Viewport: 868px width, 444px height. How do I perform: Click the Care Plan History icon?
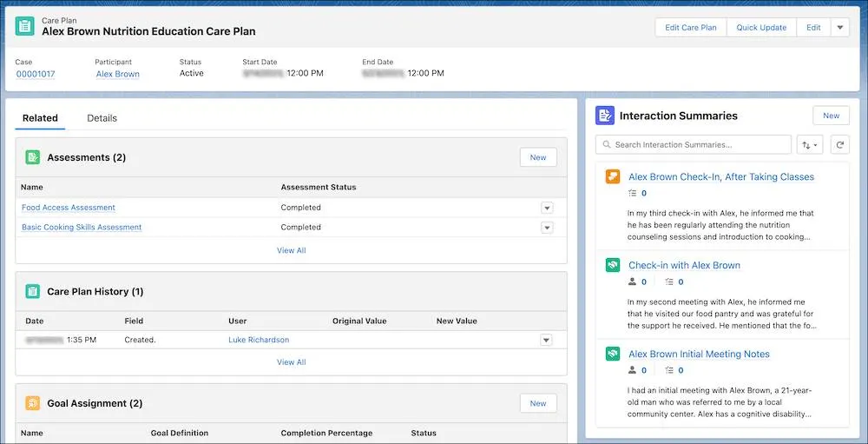pos(33,292)
